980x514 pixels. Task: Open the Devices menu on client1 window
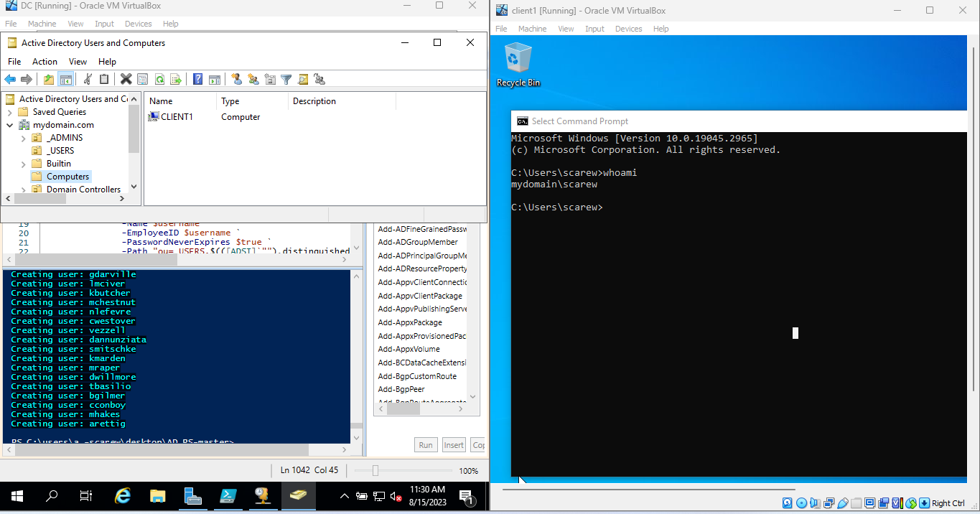point(628,29)
